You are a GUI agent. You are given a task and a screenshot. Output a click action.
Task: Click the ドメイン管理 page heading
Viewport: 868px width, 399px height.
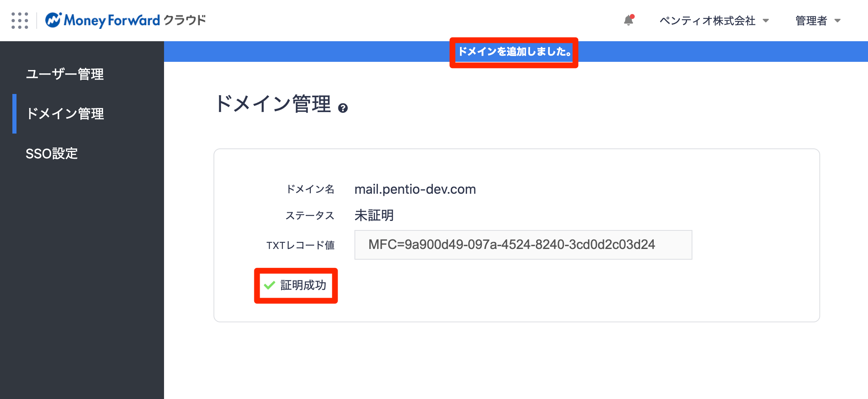click(x=273, y=104)
